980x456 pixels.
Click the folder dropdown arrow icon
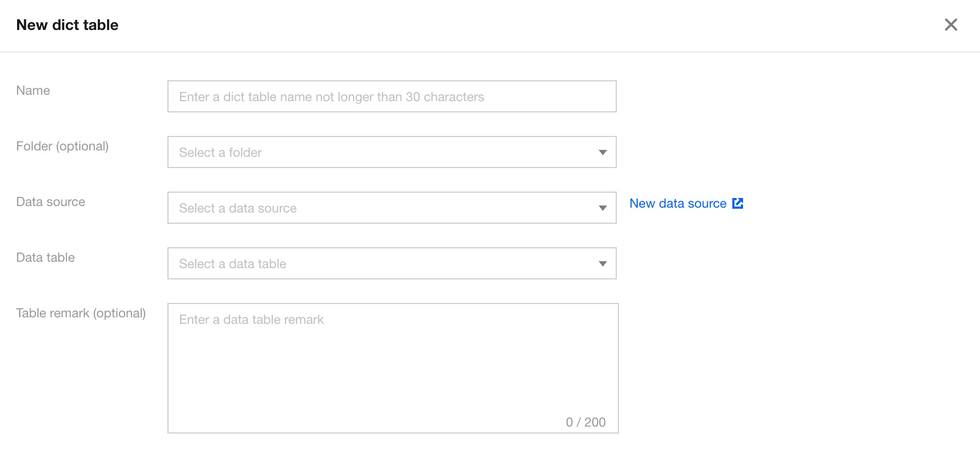pyautogui.click(x=603, y=153)
